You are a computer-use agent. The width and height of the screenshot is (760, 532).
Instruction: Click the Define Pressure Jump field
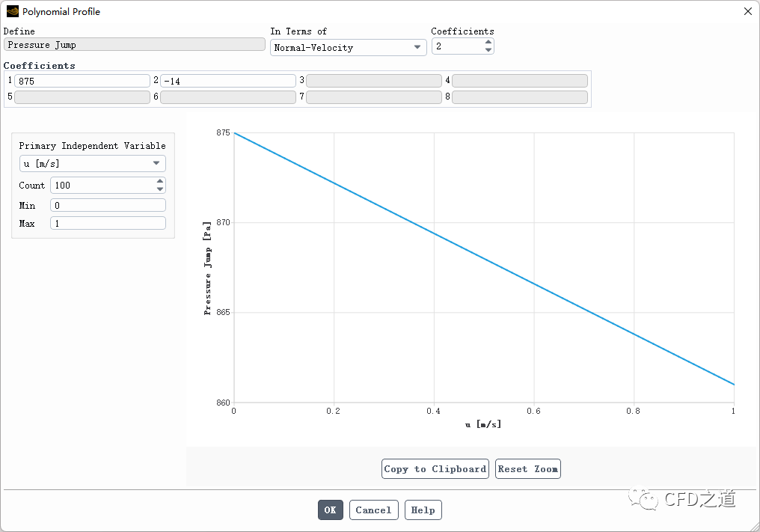135,45
